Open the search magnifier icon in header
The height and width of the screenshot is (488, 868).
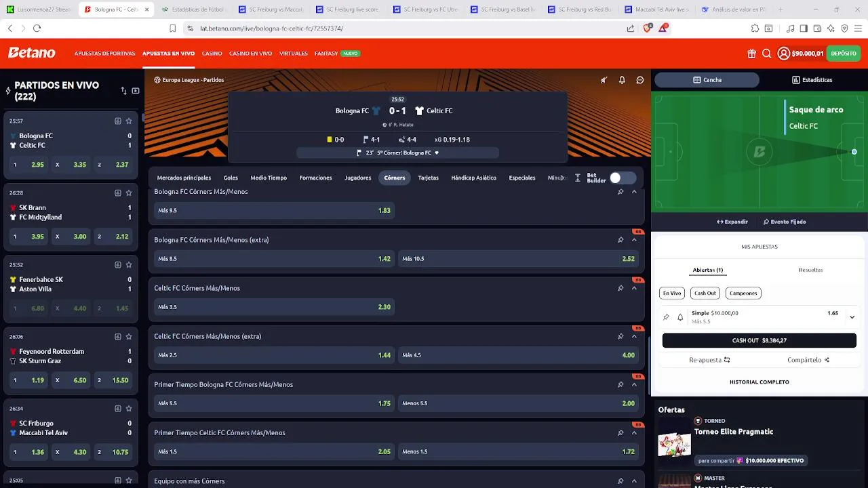[767, 54]
